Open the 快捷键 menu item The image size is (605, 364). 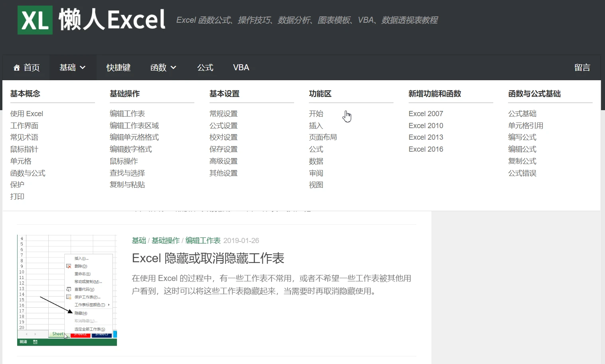tap(119, 68)
